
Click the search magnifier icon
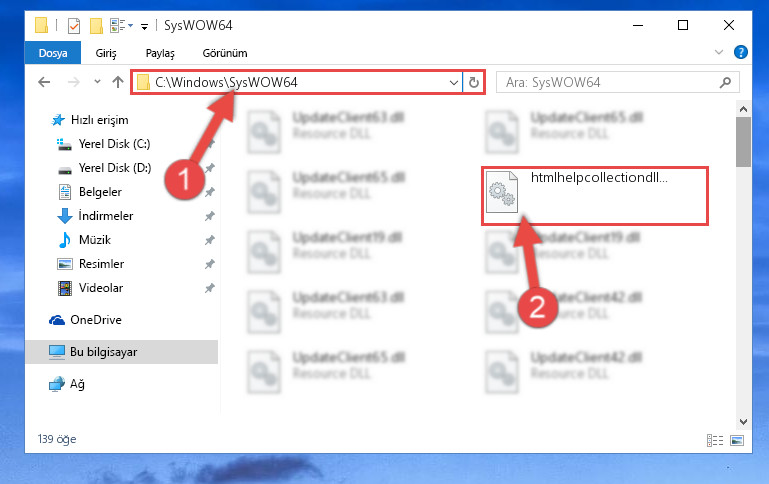click(x=725, y=82)
